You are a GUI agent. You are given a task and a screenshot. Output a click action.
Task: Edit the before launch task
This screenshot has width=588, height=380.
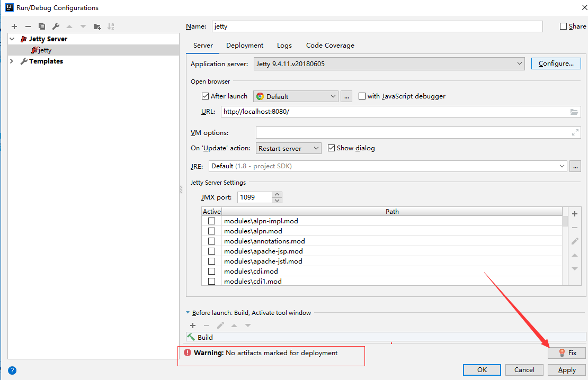220,325
